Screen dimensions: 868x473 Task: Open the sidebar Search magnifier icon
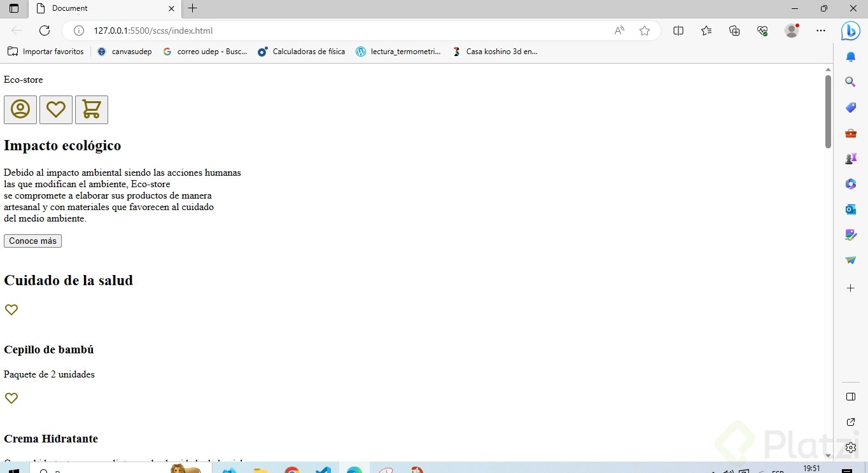pyautogui.click(x=851, y=81)
